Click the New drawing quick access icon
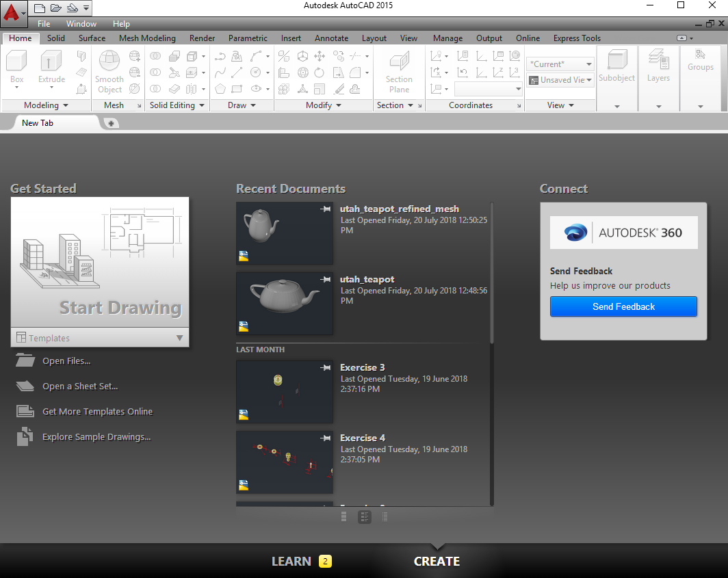 [40, 8]
